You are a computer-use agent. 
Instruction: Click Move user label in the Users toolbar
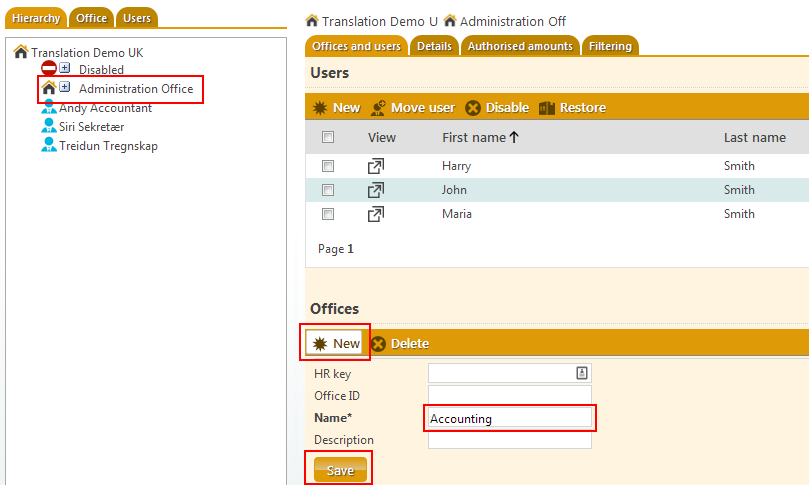point(423,107)
